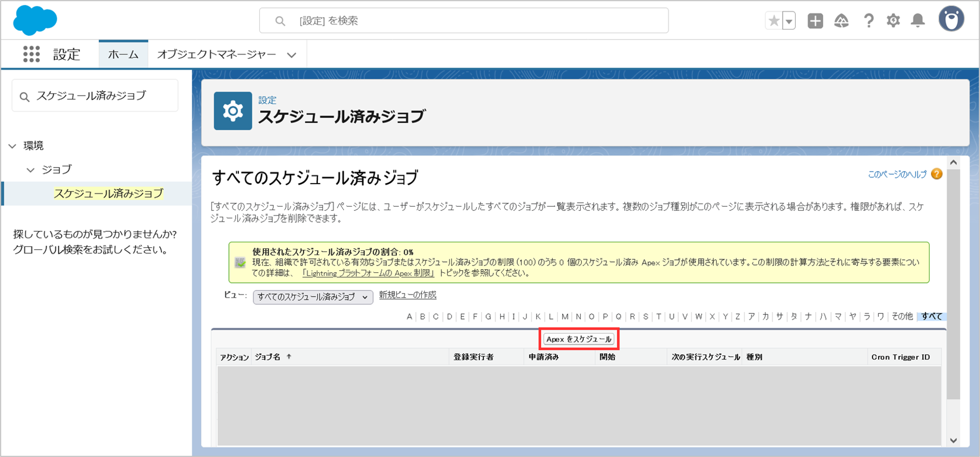980x457 pixels.
Task: Click the 新規ビューの作成 link
Action: [407, 295]
